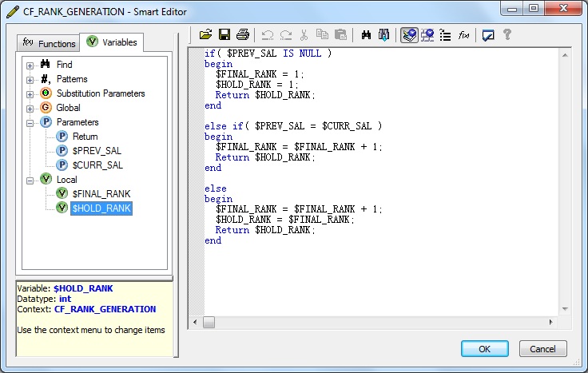Screen dimensions: 588x373
Task: Collapse the Local variables node
Action: [x=30, y=181]
